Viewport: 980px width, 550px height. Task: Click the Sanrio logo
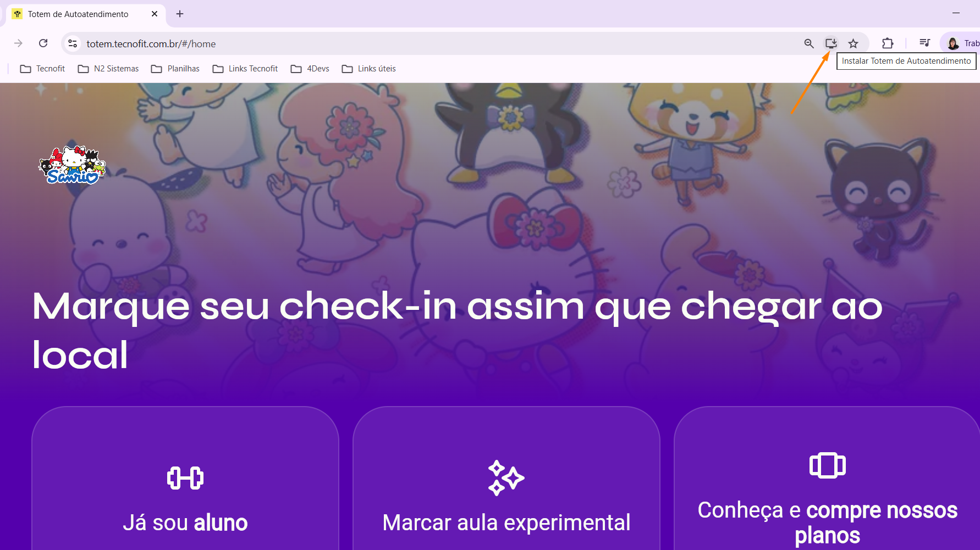pyautogui.click(x=72, y=165)
